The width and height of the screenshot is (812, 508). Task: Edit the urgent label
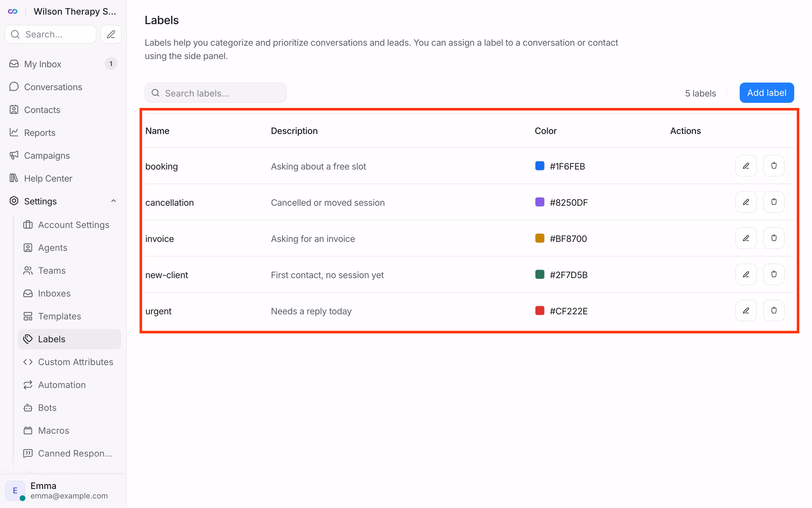point(746,311)
